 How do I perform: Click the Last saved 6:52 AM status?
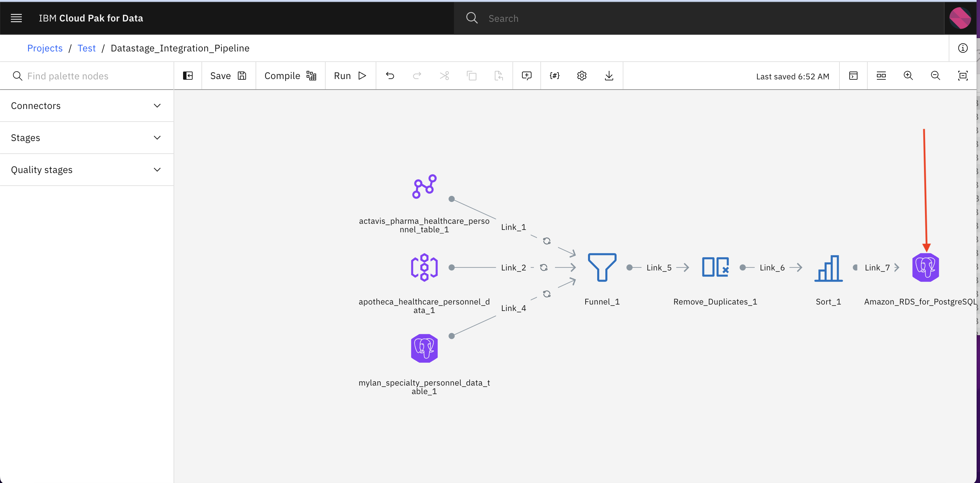tap(793, 76)
